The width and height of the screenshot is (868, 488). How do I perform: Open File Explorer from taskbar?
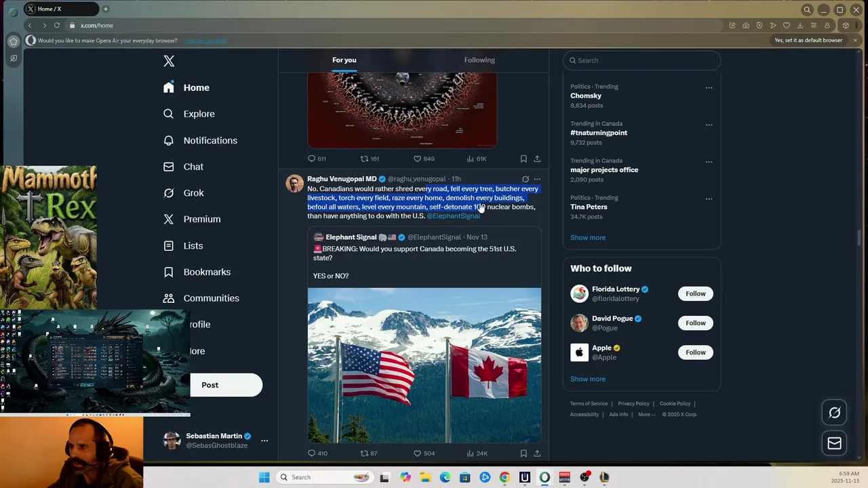tap(425, 477)
